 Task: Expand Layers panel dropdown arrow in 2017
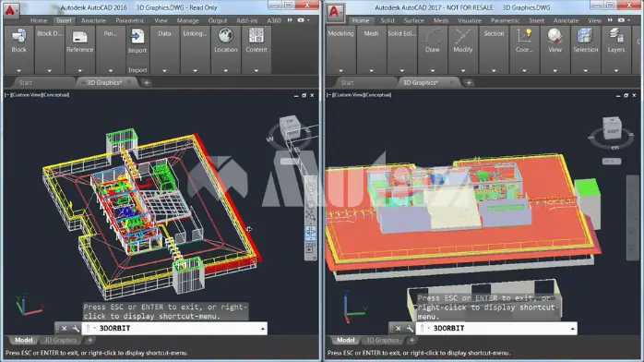click(x=616, y=71)
